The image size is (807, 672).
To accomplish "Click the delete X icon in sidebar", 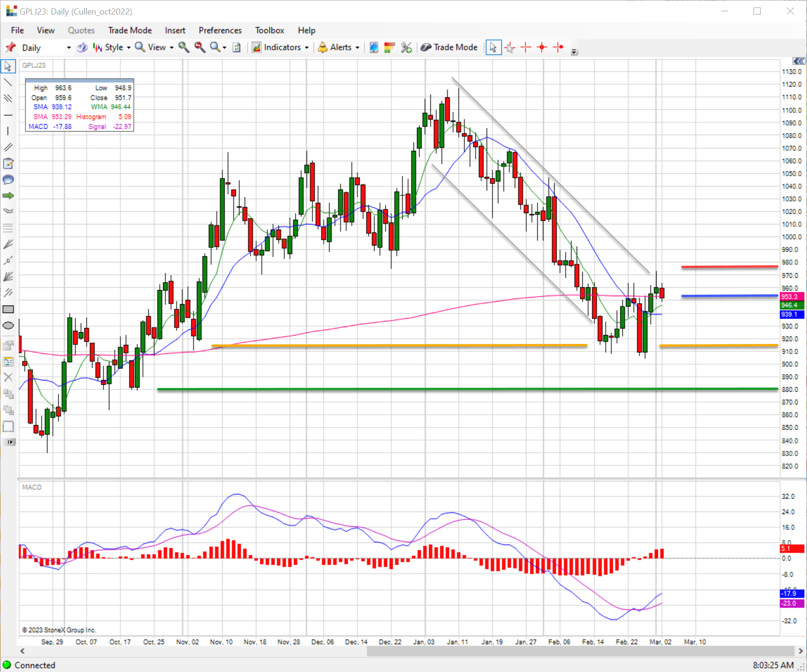I will pyautogui.click(x=8, y=377).
